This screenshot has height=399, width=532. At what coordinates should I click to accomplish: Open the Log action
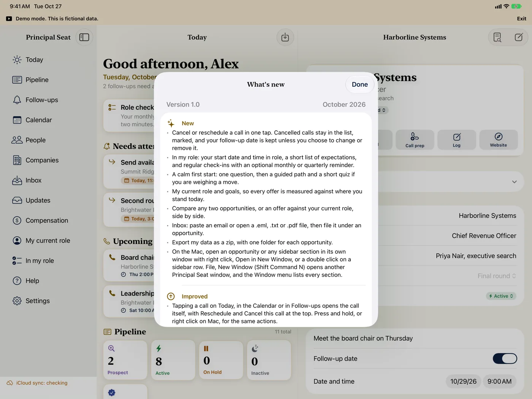pyautogui.click(x=456, y=140)
